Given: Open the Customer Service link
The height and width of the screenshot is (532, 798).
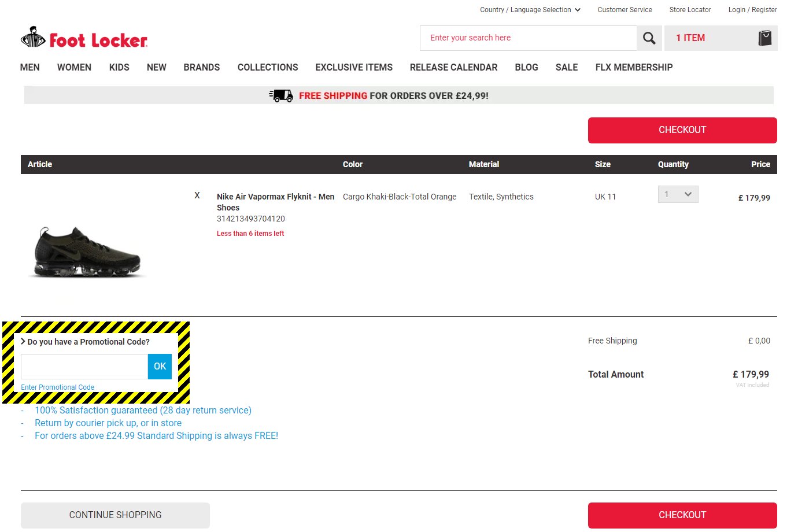Looking at the screenshot, I should coord(625,10).
